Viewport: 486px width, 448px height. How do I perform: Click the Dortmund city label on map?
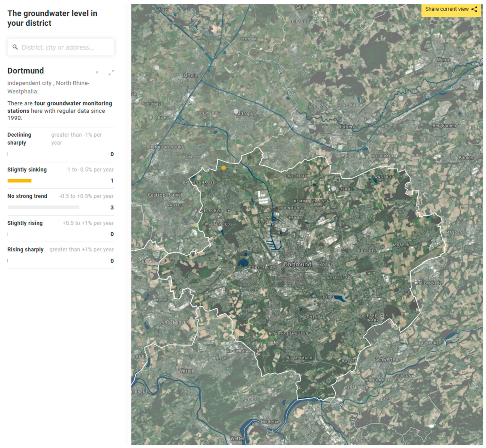297,265
